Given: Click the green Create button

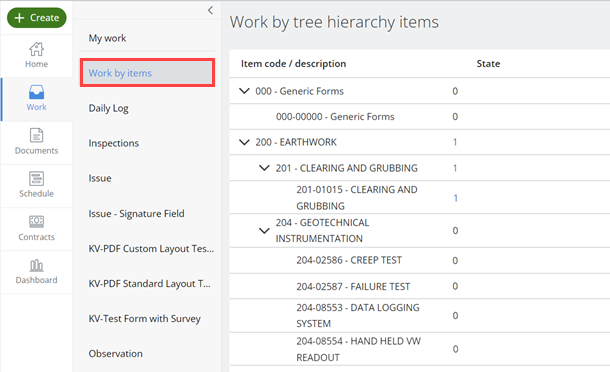Looking at the screenshot, I should pyautogui.click(x=37, y=18).
